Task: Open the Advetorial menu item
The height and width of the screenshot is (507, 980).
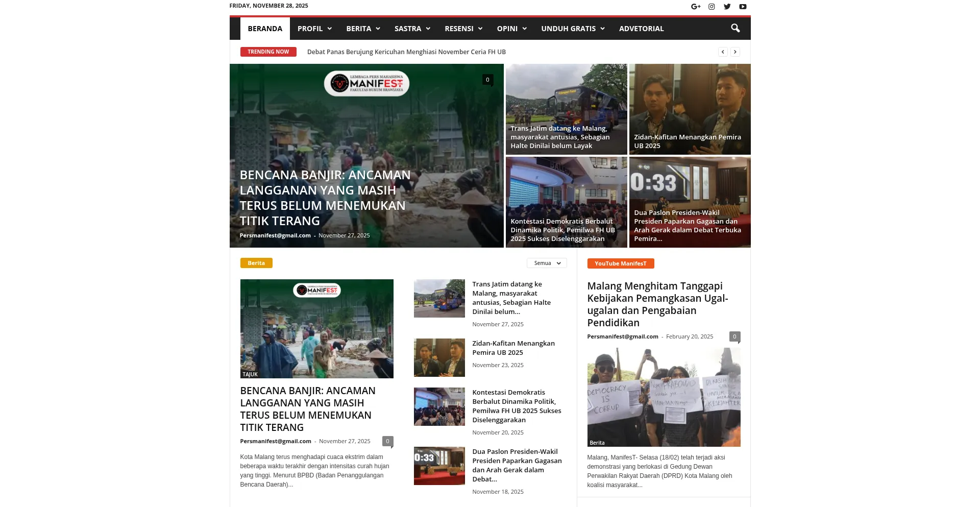Action: click(641, 29)
